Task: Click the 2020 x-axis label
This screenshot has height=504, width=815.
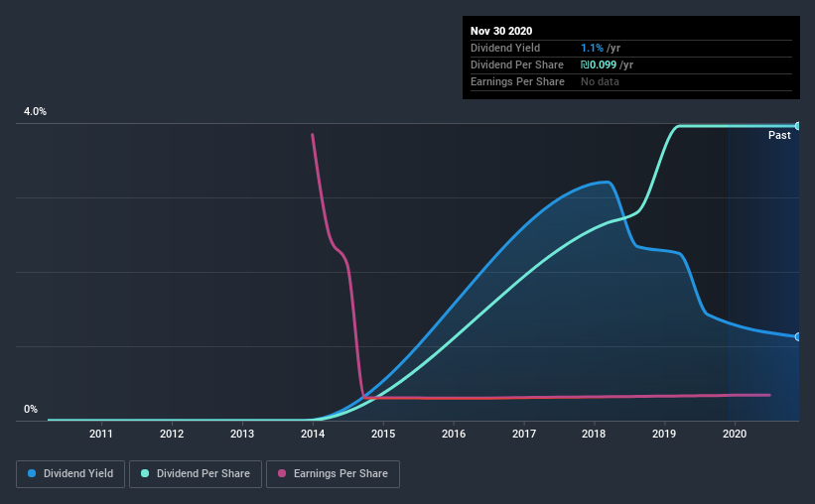Action: click(735, 434)
